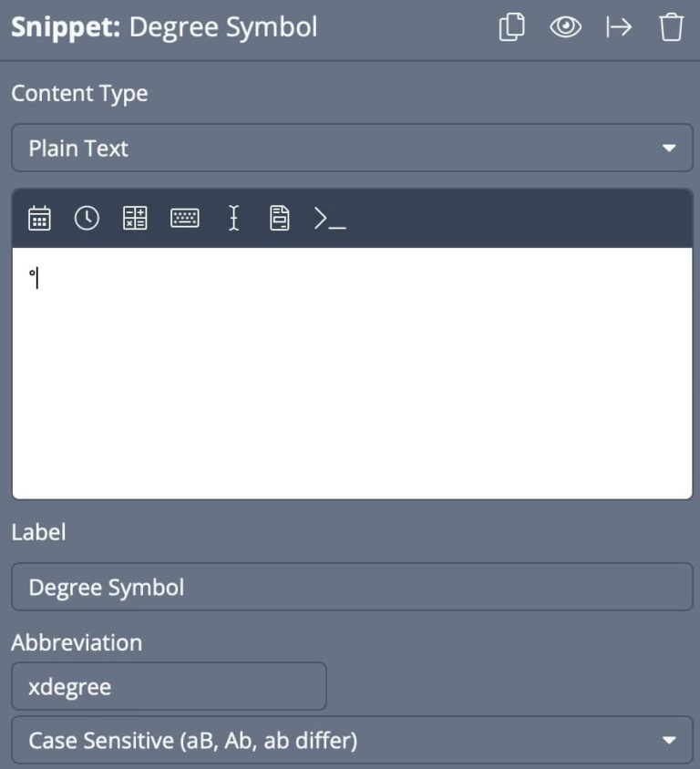700x769 pixels.
Task: Add a shell command macro via terminal icon
Action: (332, 219)
